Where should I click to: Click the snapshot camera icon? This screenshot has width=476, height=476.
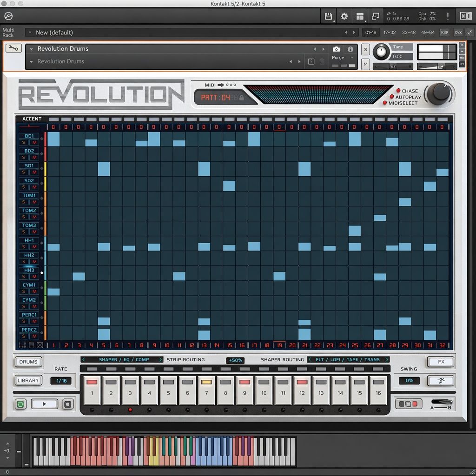336,49
